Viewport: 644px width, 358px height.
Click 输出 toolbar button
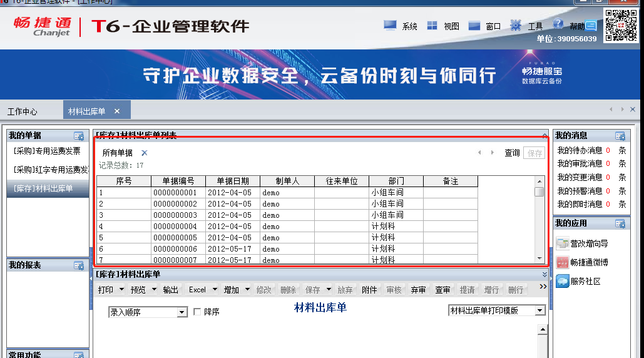[x=170, y=290]
